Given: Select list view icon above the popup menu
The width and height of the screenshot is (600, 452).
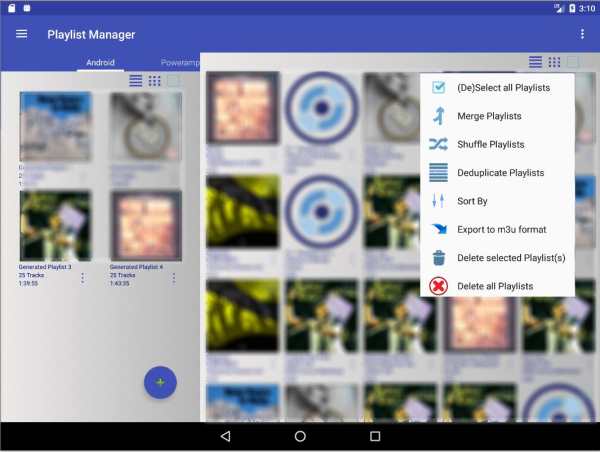Looking at the screenshot, I should 535,62.
